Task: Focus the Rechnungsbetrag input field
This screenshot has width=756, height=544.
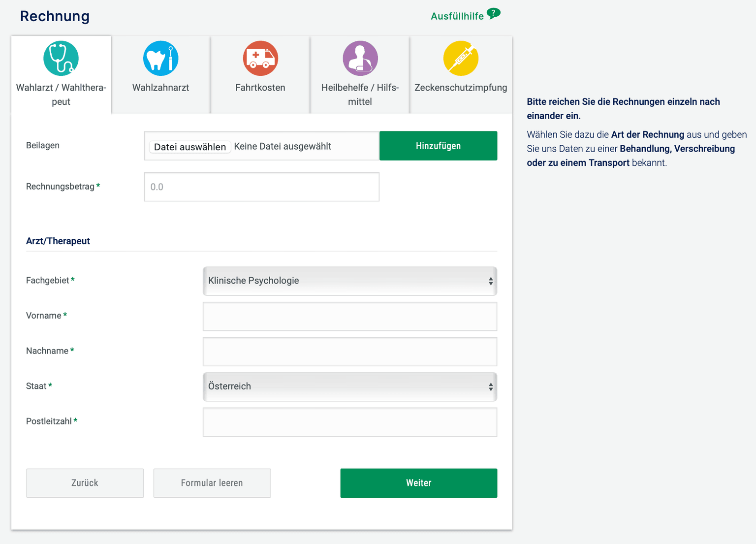Action: coord(262,187)
